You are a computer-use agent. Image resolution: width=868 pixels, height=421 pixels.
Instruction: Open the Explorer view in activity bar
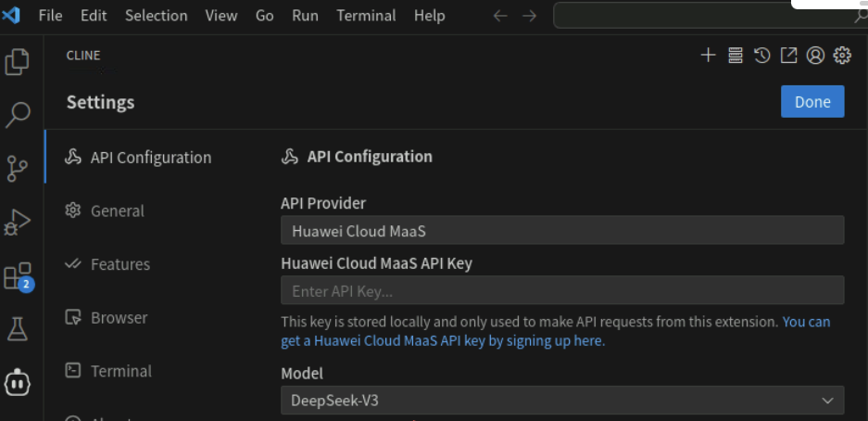18,62
